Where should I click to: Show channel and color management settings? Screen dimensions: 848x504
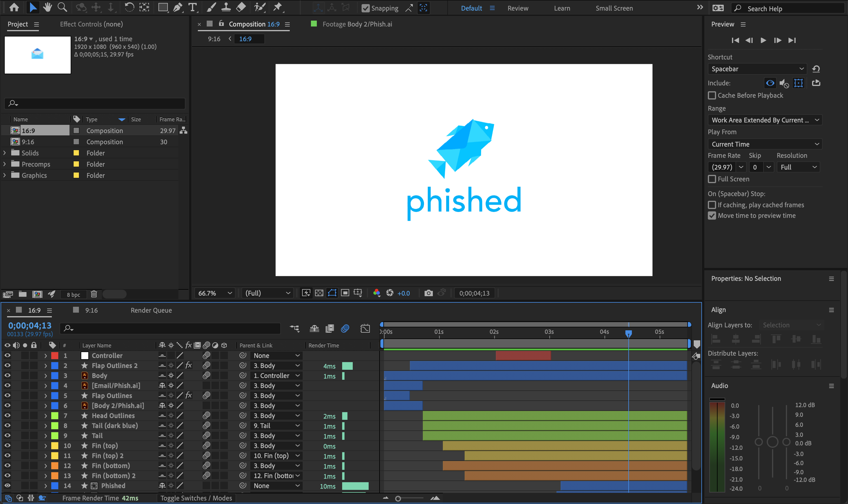pyautogui.click(x=376, y=293)
